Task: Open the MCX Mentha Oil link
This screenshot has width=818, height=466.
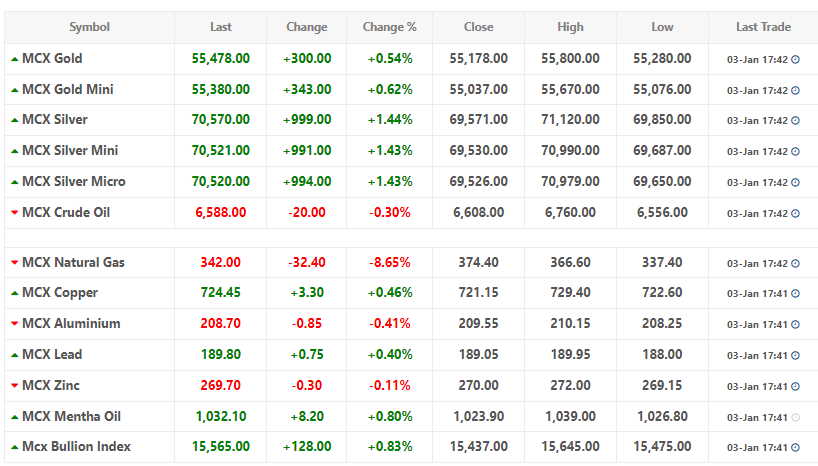Action: 71,416
